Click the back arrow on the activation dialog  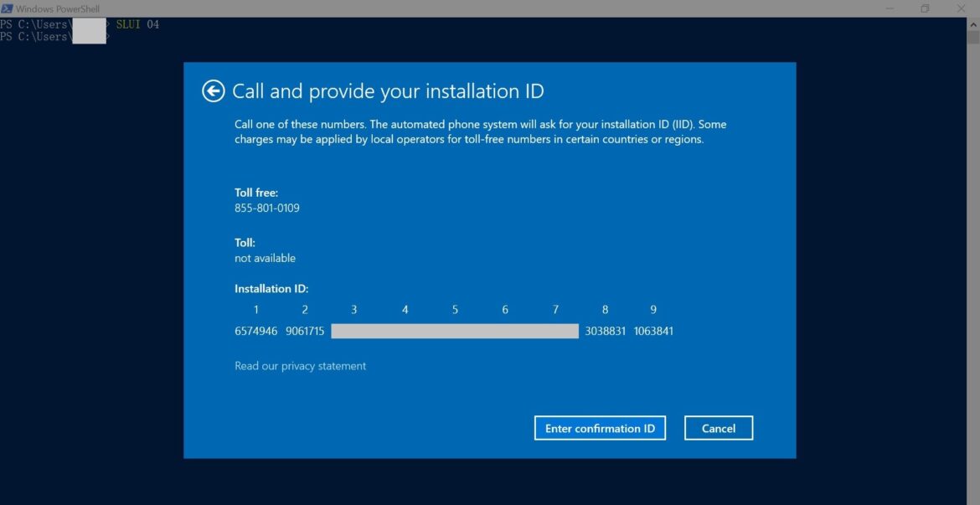214,90
